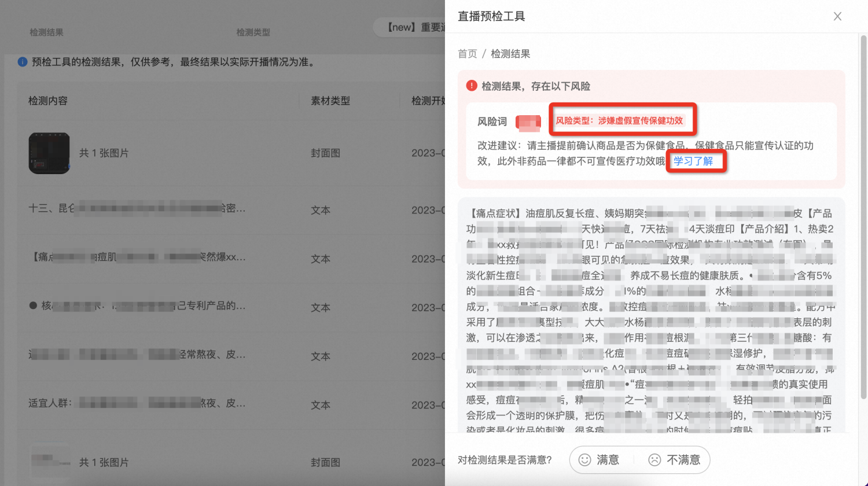
Task: Click the 检测内容 column header
Action: coord(48,101)
